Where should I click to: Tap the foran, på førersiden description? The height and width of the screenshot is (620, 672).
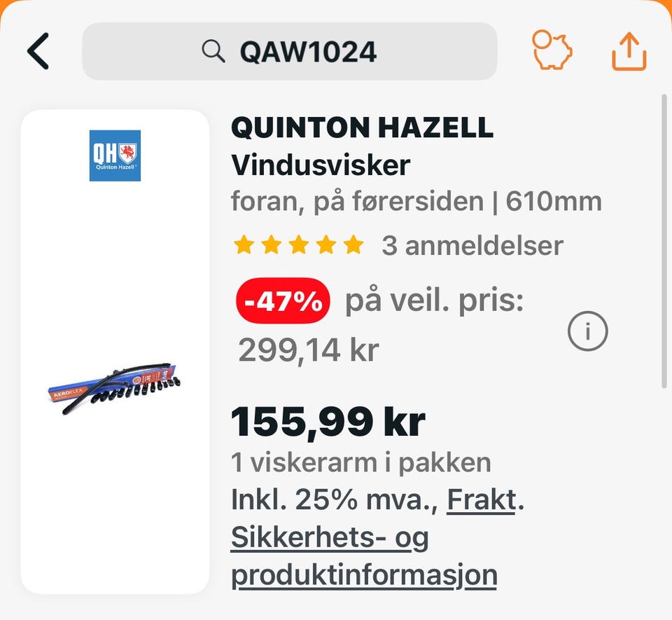(x=357, y=201)
